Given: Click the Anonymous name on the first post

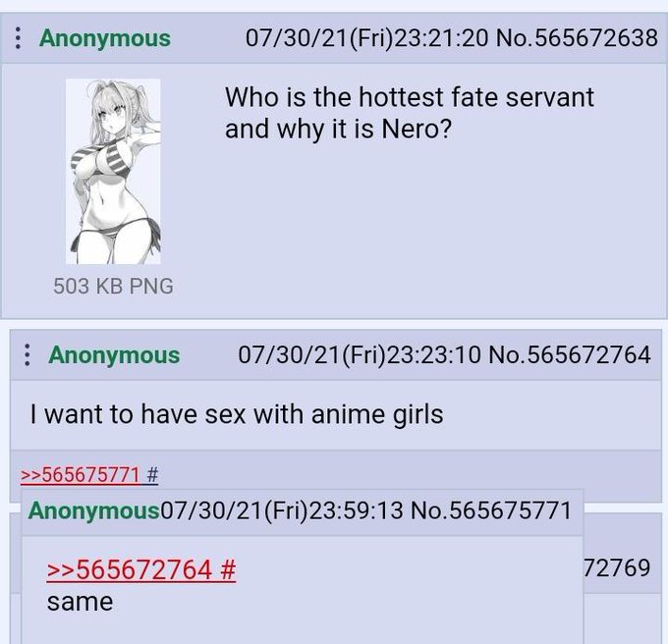Looking at the screenshot, I should tap(105, 38).
